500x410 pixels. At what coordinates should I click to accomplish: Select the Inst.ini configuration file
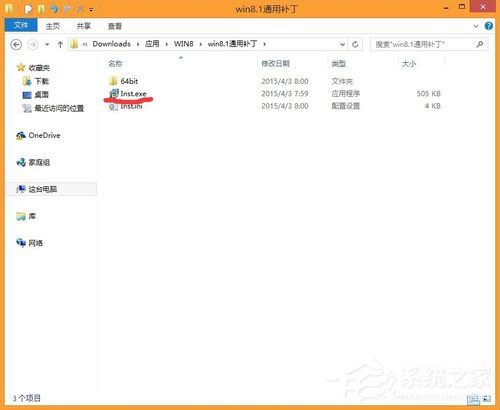[x=131, y=106]
